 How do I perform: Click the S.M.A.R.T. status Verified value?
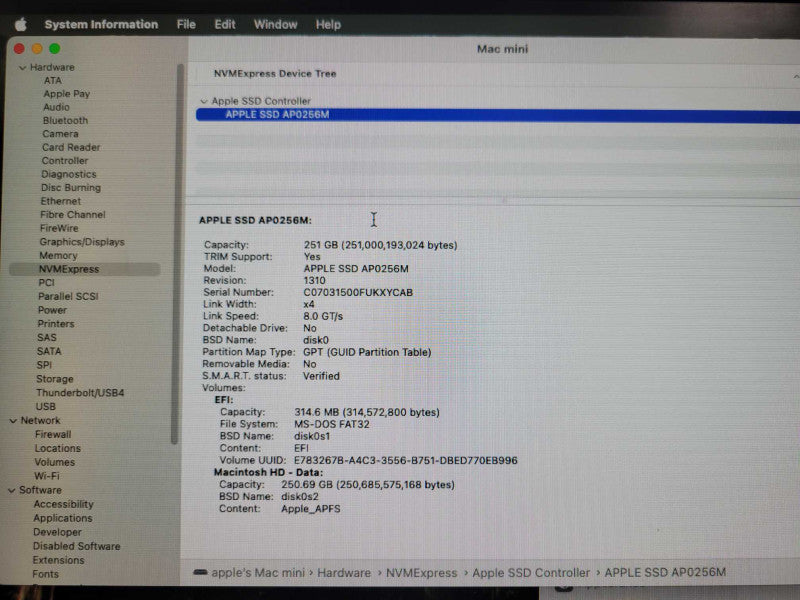(321, 376)
